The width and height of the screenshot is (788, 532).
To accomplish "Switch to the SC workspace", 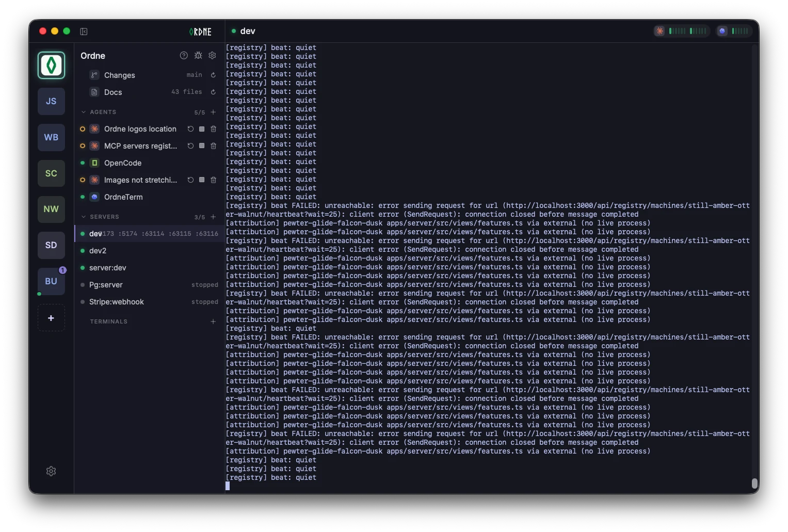I will 51,173.
